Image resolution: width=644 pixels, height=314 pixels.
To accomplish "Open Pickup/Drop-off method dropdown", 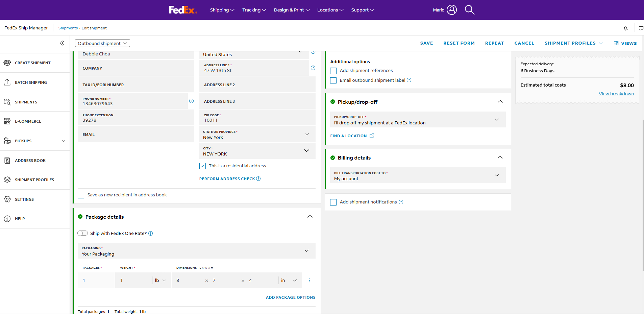I will coord(418,120).
